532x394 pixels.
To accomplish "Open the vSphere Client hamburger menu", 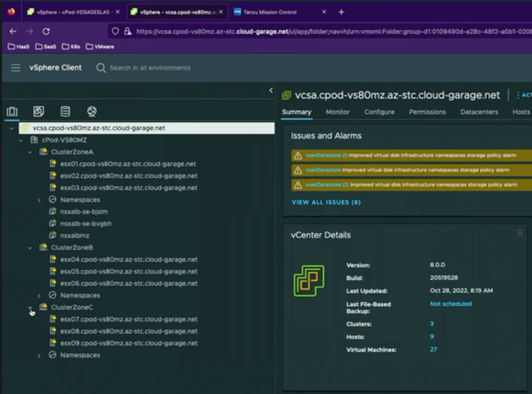I will (16, 68).
